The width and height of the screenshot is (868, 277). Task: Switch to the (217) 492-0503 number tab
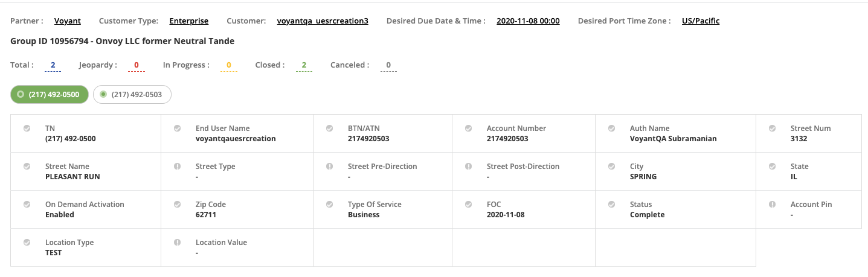coord(132,95)
